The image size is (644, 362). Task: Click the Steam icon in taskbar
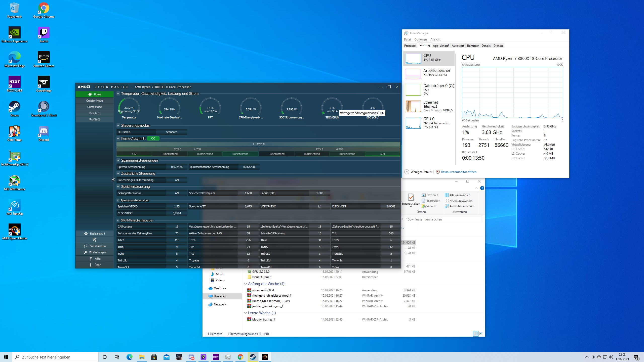pyautogui.click(x=253, y=357)
